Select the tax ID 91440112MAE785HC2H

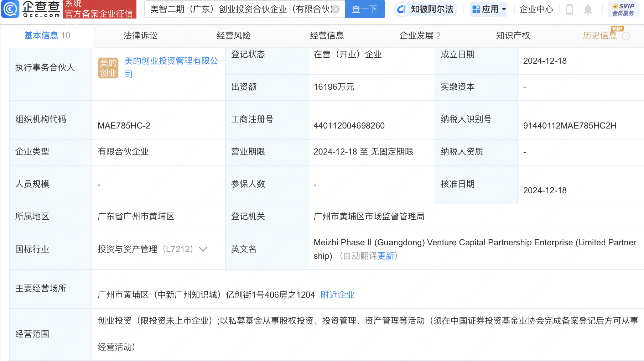tap(570, 126)
